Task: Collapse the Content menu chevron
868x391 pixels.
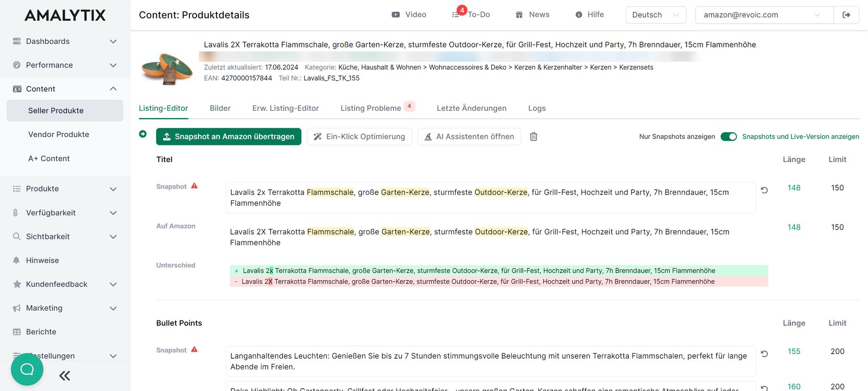Action: (x=113, y=89)
